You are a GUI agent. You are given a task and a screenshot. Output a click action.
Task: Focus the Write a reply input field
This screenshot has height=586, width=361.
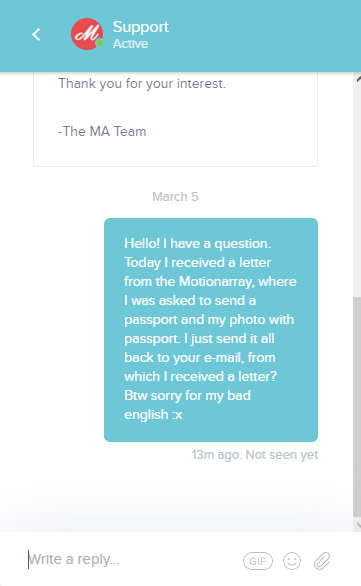(131, 559)
